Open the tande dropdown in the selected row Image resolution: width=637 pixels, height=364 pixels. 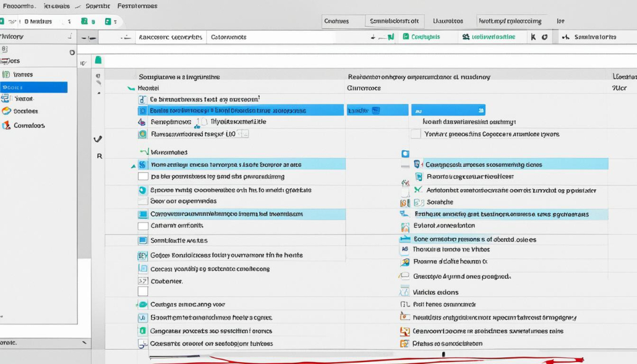point(377,111)
